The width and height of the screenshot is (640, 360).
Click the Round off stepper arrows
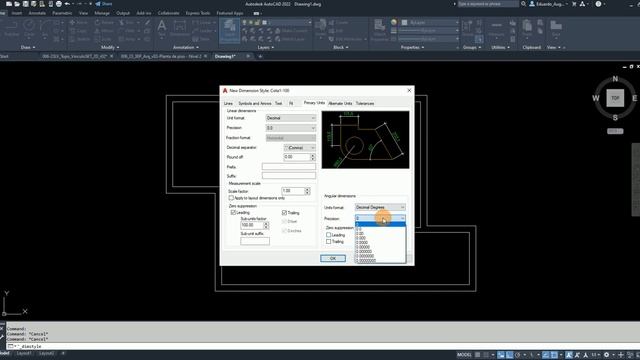313,157
